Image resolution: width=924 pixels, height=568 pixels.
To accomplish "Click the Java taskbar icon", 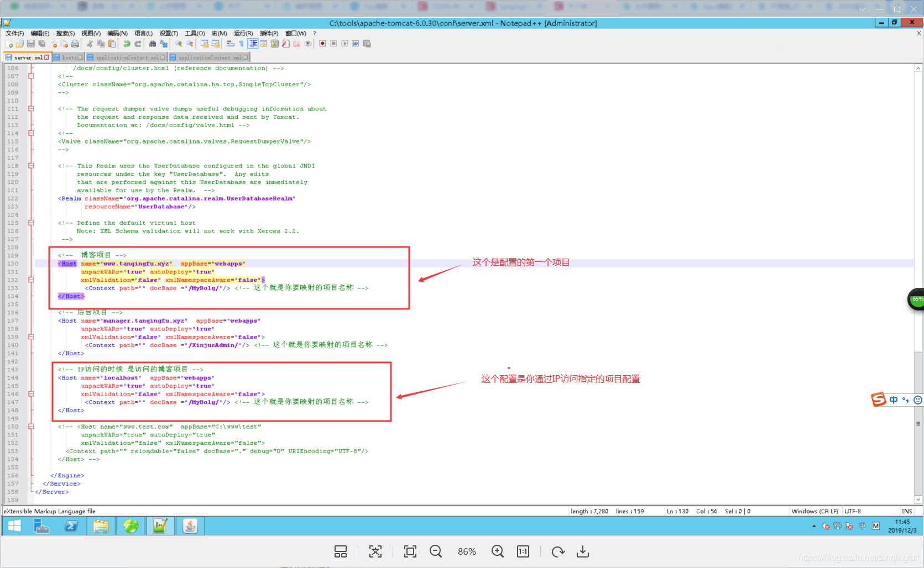I will coord(190,526).
